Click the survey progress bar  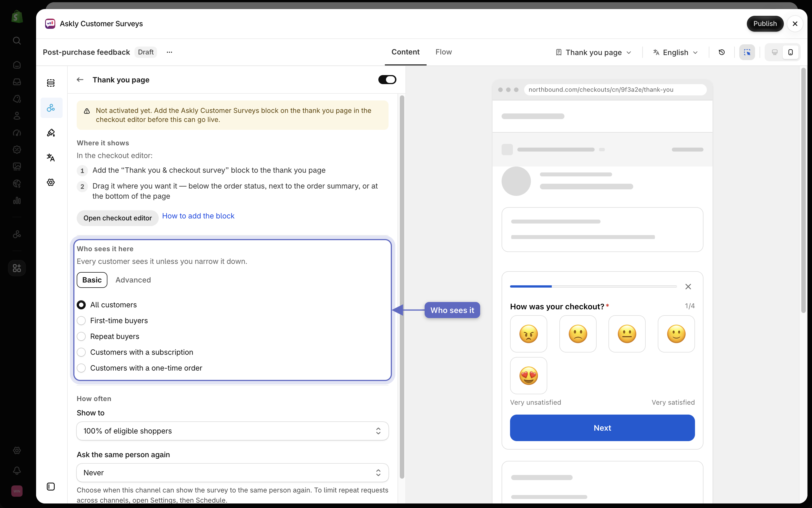(x=593, y=286)
